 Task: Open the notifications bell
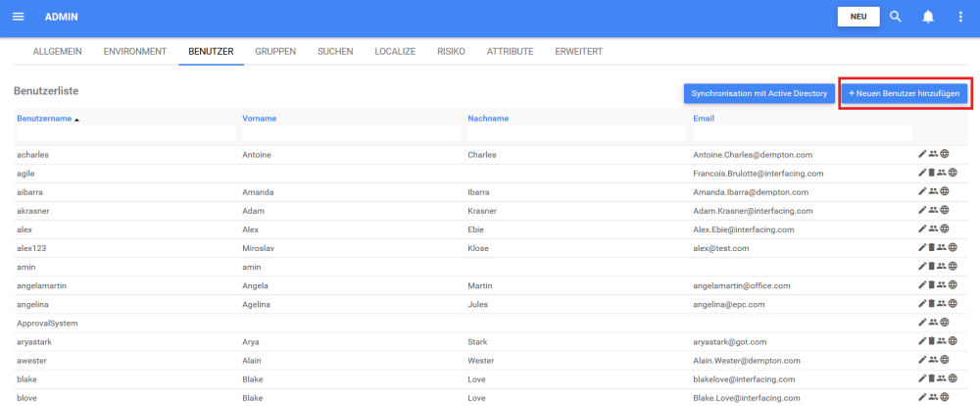[x=928, y=17]
